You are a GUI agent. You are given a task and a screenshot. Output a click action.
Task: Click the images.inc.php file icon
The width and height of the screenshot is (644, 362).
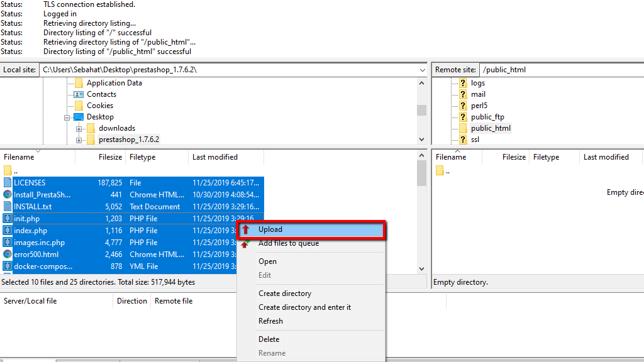(x=8, y=242)
